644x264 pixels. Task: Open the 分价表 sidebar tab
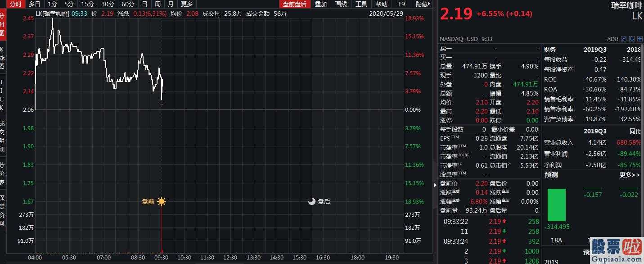3,173
